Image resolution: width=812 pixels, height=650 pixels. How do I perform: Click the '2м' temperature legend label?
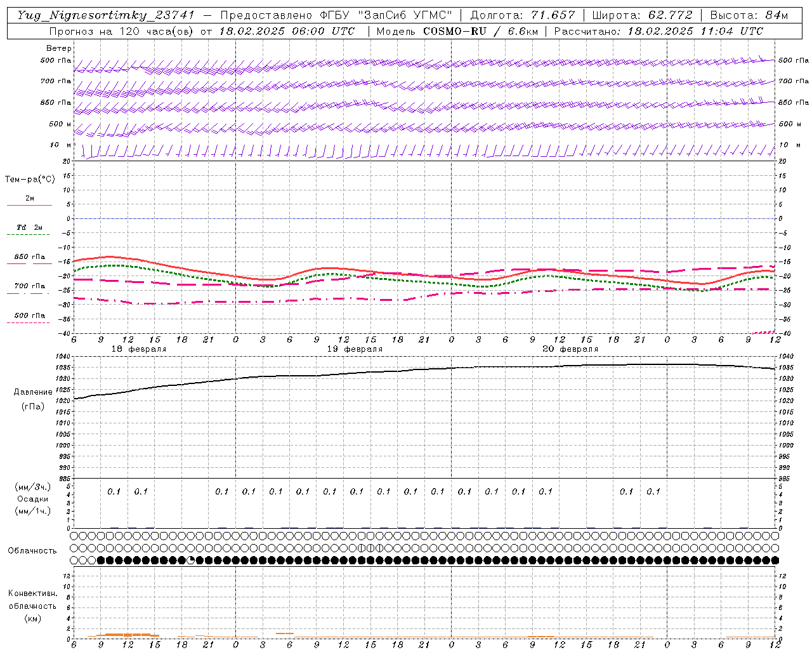click(x=30, y=199)
